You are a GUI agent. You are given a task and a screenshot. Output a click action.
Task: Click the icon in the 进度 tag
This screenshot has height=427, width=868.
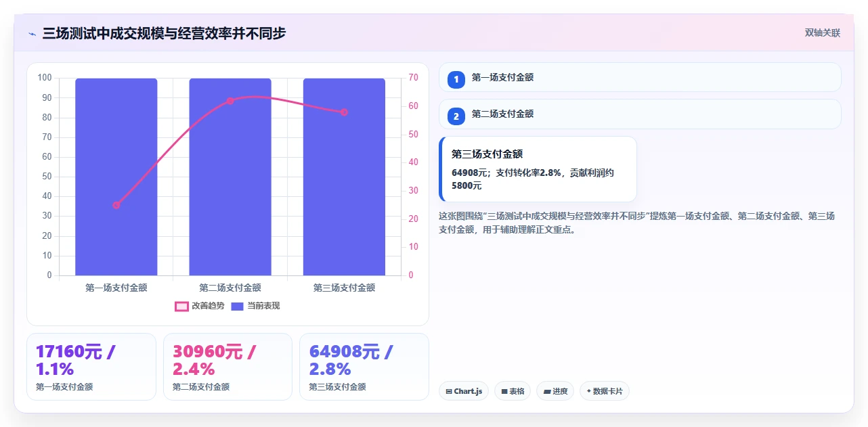(x=547, y=391)
